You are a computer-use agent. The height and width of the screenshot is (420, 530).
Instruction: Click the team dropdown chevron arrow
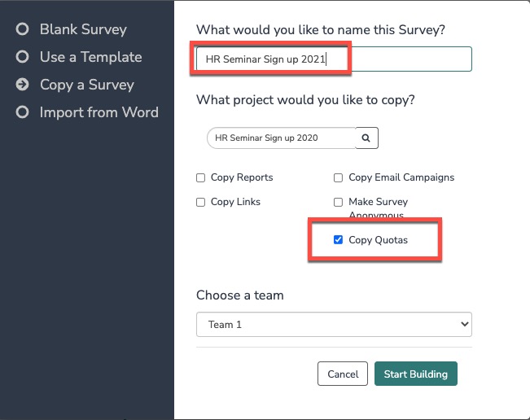coord(465,324)
